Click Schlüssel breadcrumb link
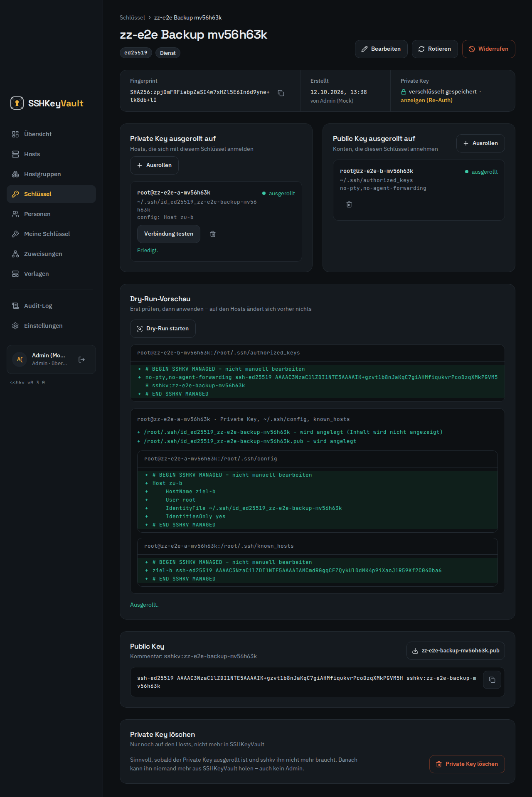The width and height of the screenshot is (532, 797). [x=132, y=17]
